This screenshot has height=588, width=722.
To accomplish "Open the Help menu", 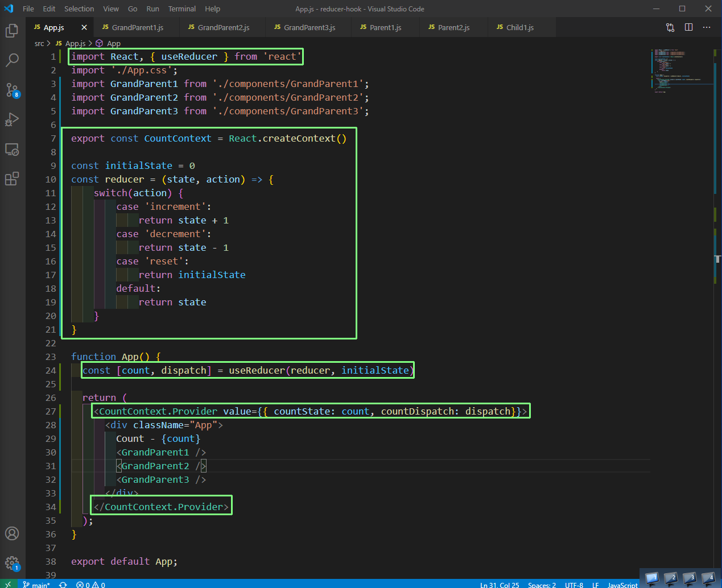I will [x=212, y=9].
